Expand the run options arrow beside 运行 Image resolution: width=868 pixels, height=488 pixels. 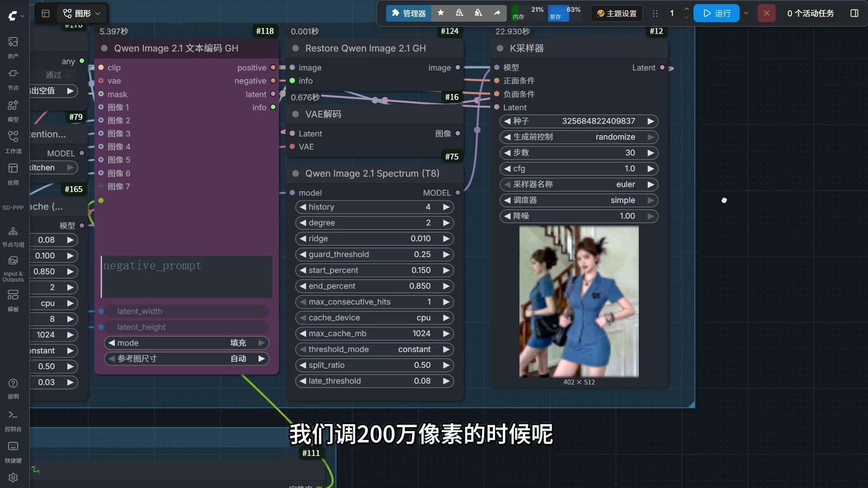pyautogui.click(x=746, y=13)
